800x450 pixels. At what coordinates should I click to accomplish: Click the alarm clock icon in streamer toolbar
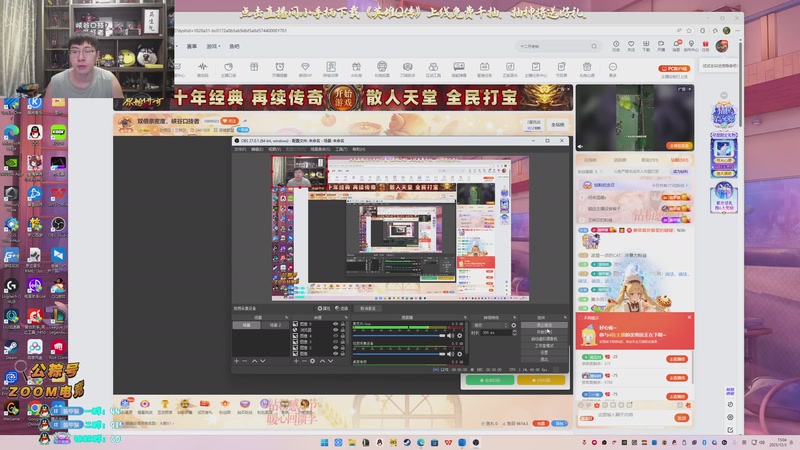[280, 67]
